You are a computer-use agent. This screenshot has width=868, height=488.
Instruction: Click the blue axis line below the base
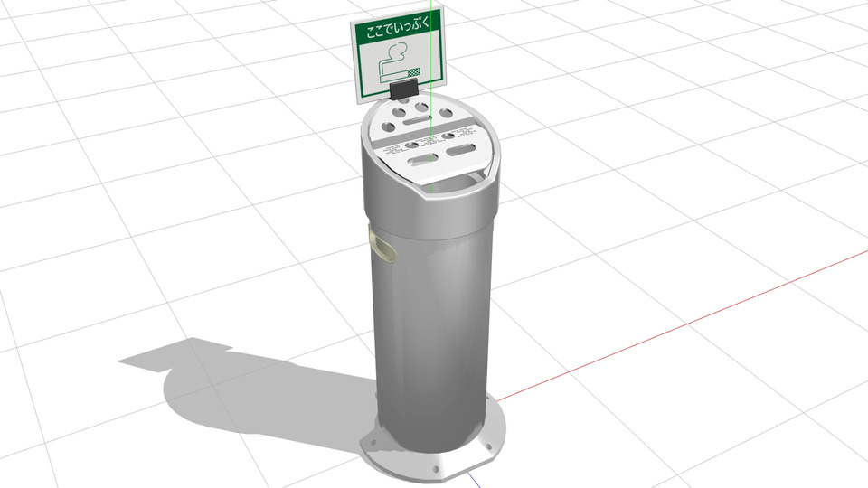(x=476, y=479)
